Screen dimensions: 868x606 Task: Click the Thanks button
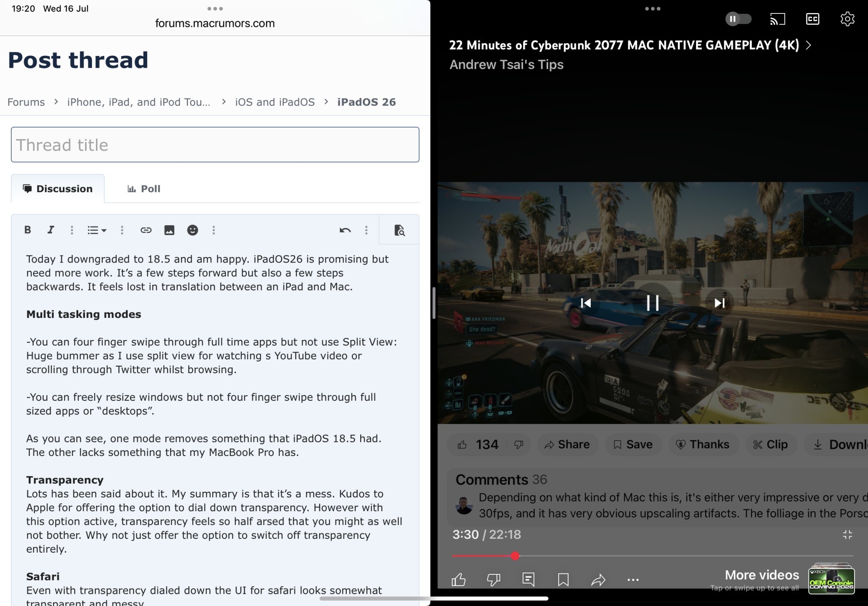tap(704, 445)
